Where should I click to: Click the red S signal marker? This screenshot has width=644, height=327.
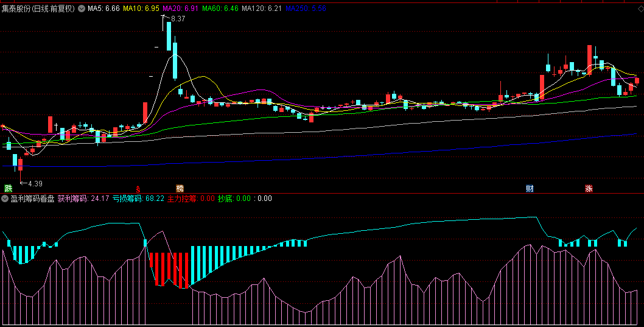(x=138, y=189)
